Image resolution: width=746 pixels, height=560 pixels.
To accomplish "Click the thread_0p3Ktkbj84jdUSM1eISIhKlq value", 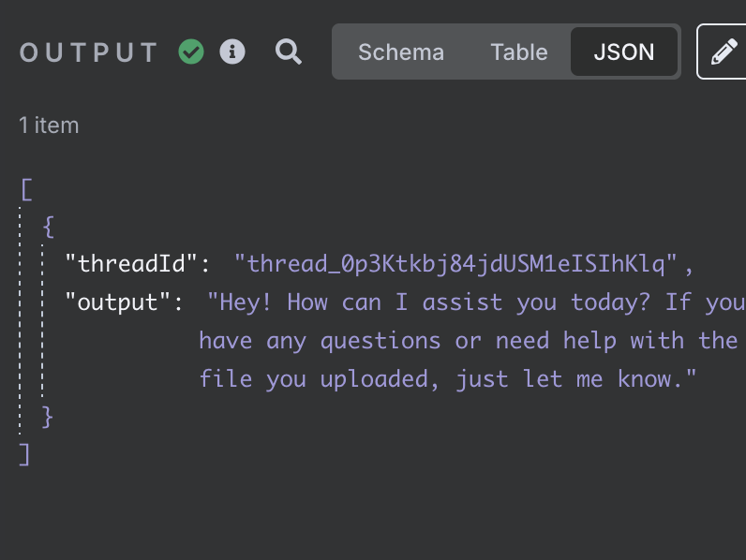I will 455,264.
